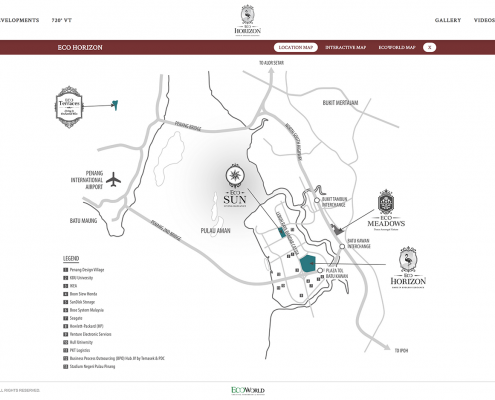Click the Eco Sun compass emblem
Viewport: 495px width, 400px height.
pos(235,175)
